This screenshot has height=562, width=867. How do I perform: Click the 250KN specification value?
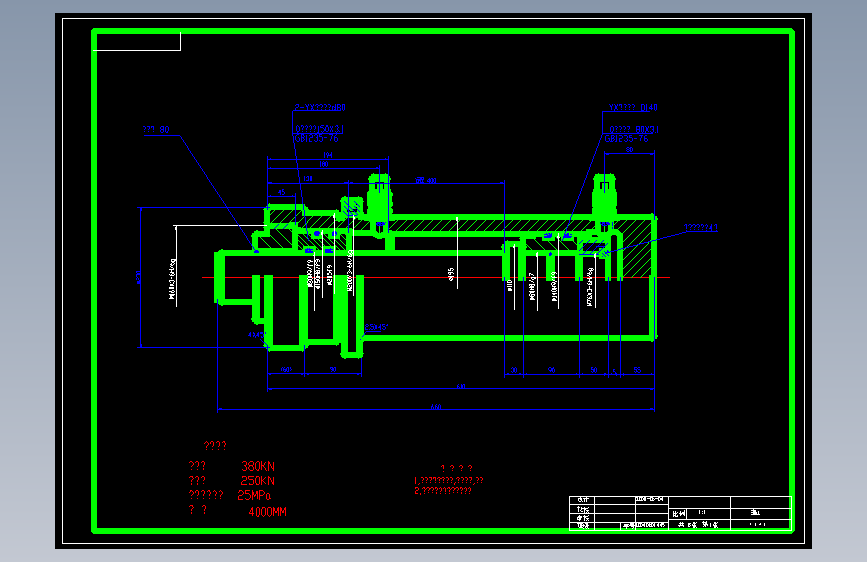coord(258,481)
